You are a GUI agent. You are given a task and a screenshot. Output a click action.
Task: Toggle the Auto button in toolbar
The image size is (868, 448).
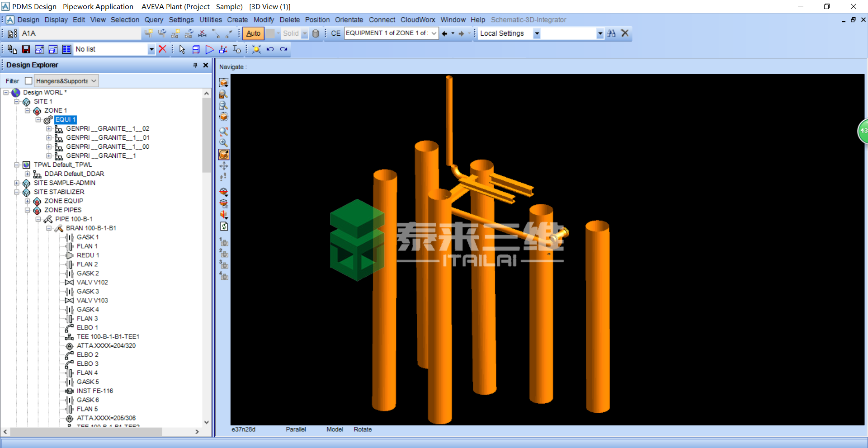click(253, 33)
